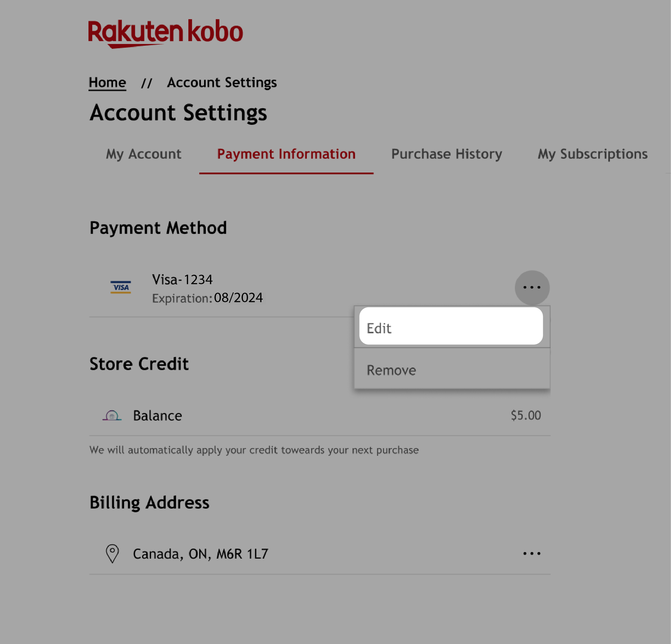
Task: Click the three-dot menu for Canada address
Action: point(532,553)
